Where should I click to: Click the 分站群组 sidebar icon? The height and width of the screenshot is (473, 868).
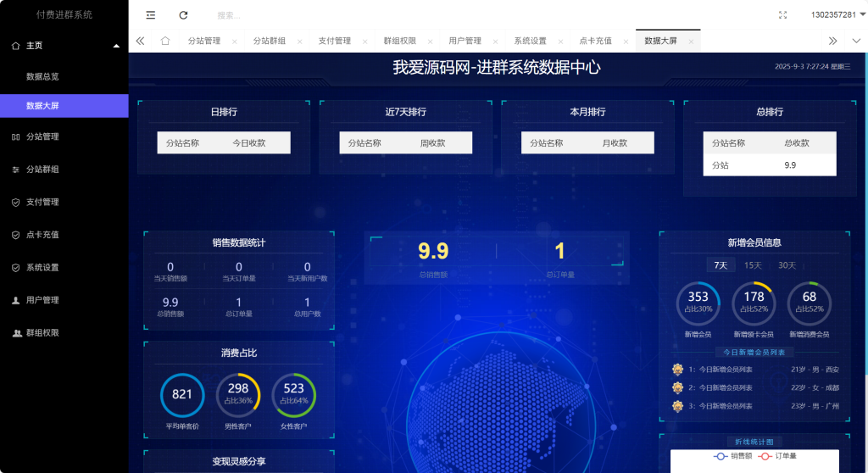(x=15, y=170)
